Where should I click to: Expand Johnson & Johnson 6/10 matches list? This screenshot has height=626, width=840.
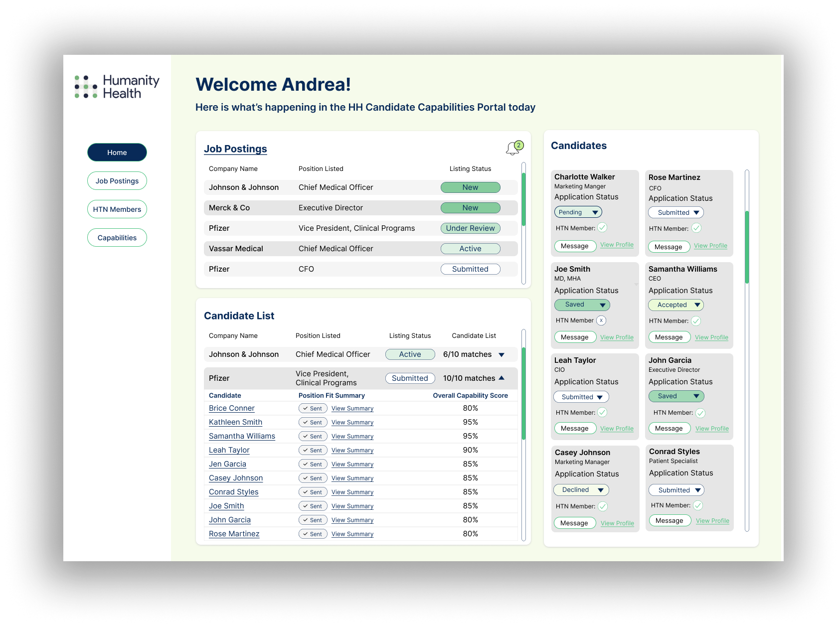[x=502, y=354]
